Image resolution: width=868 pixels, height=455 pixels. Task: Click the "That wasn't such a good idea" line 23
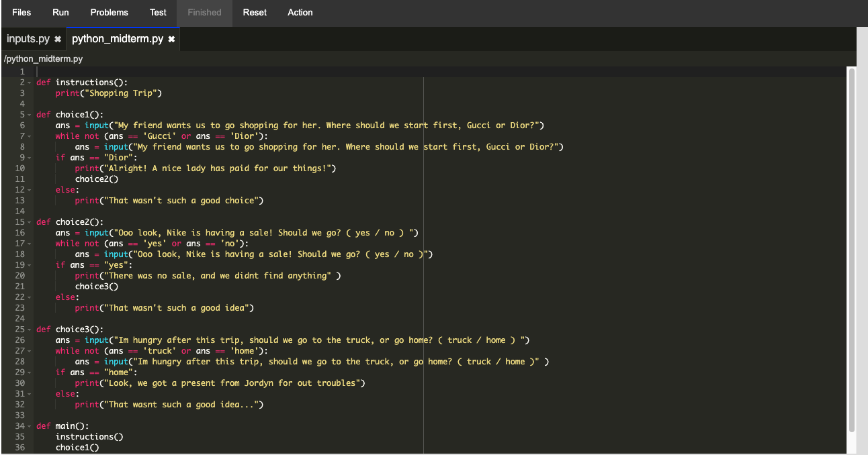(165, 308)
